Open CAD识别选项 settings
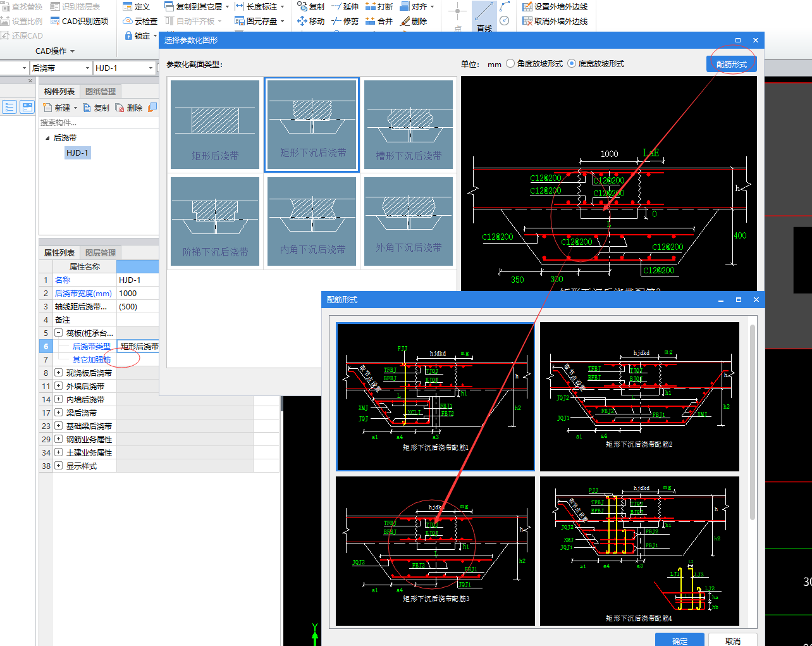The image size is (812, 646). pos(80,21)
